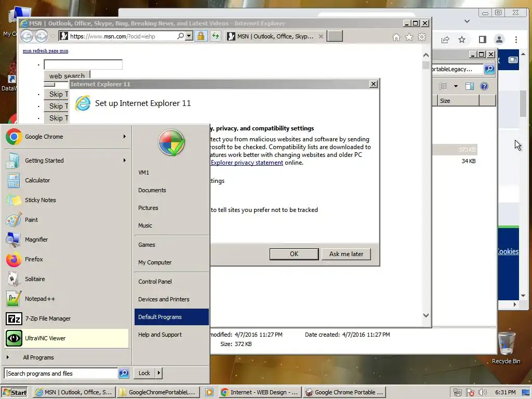Open the Explorer privacy statement link
The height and width of the screenshot is (399, 532).
pyautogui.click(x=247, y=163)
